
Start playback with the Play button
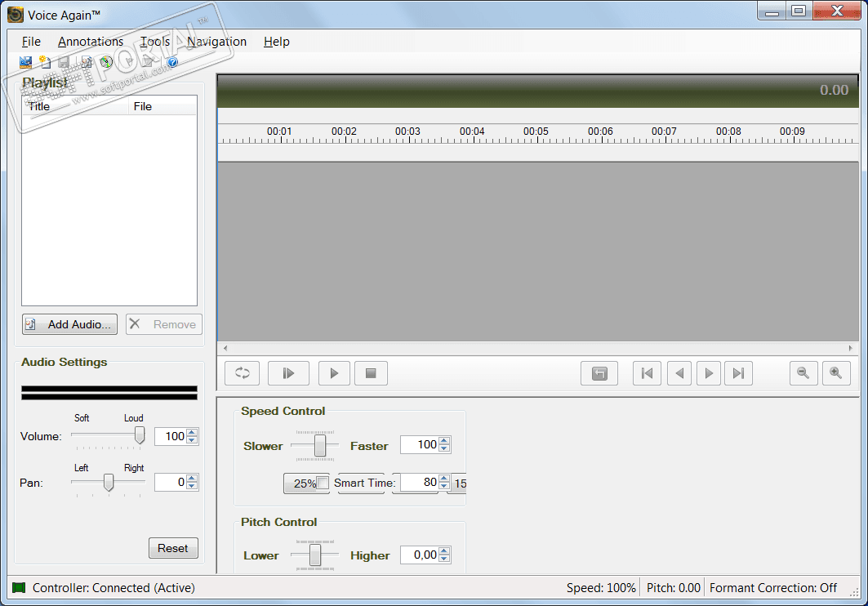pos(334,373)
